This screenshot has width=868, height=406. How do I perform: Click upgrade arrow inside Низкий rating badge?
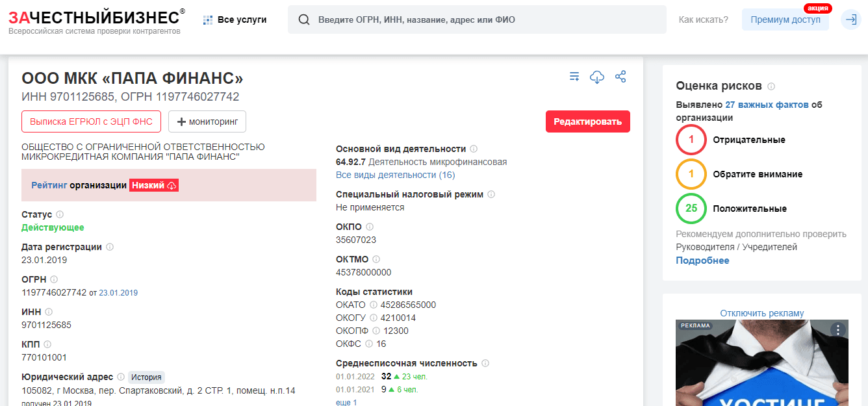[x=171, y=185]
